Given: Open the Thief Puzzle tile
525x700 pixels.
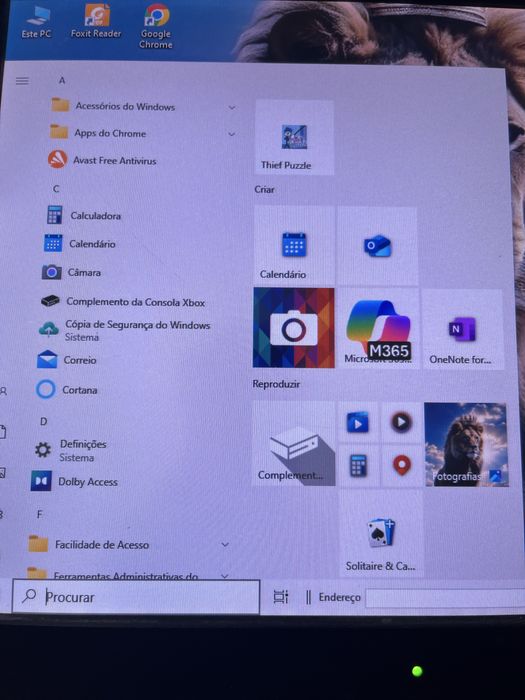Looking at the screenshot, I should [294, 137].
